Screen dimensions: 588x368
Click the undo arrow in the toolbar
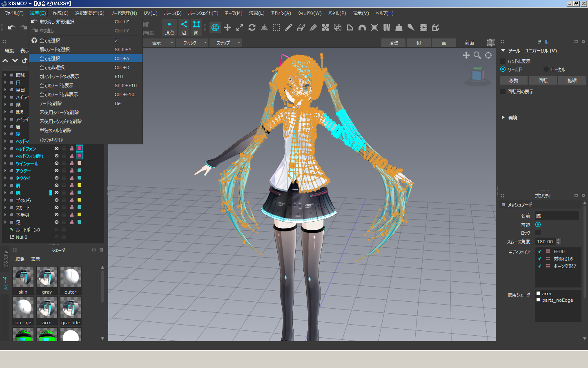click(11, 27)
